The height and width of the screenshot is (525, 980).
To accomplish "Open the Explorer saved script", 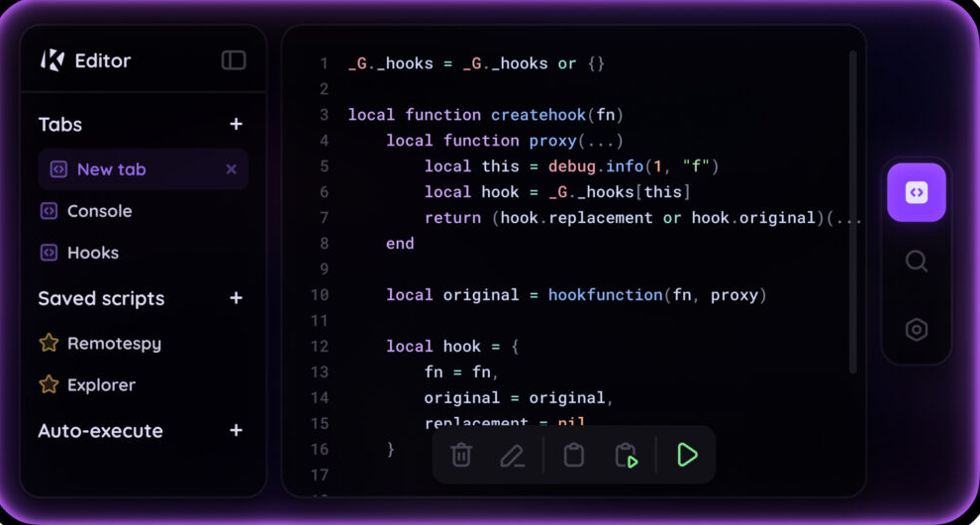I will 101,385.
